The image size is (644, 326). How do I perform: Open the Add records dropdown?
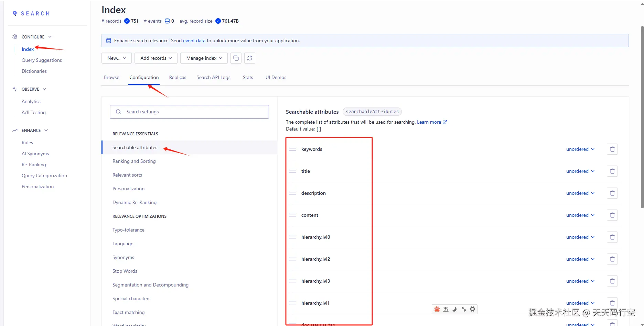[156, 58]
